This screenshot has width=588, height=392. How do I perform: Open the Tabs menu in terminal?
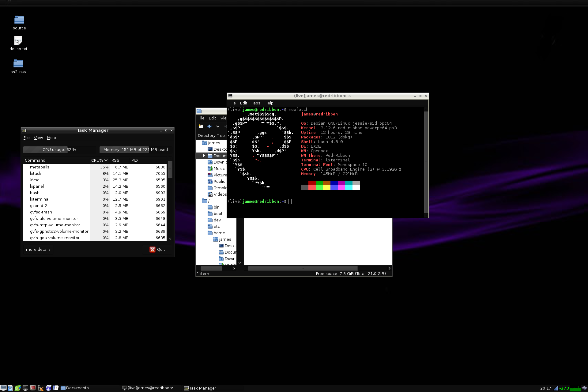[x=256, y=103]
